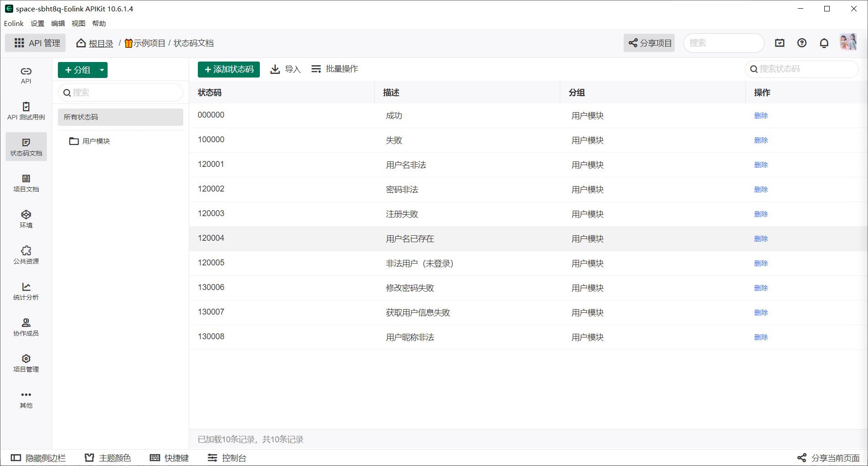The image size is (868, 466).
Task: Open 其他 more options in sidebar
Action: 26,399
